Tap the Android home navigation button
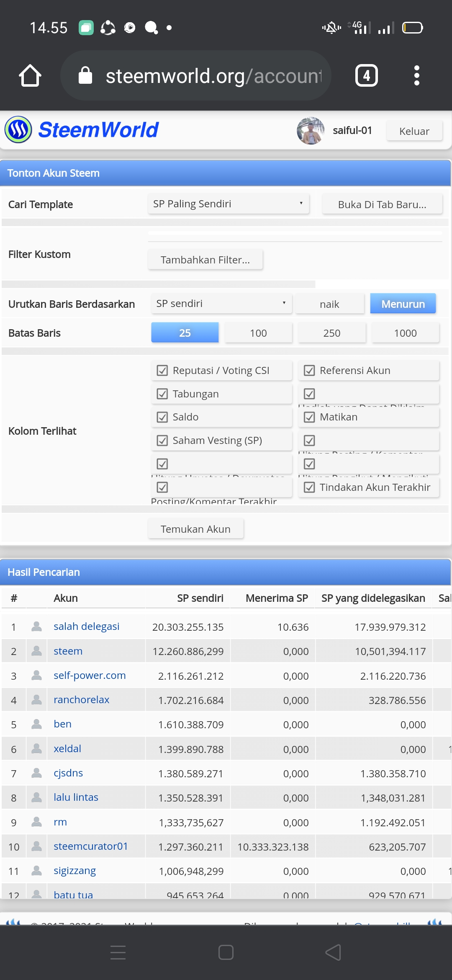 (226, 952)
